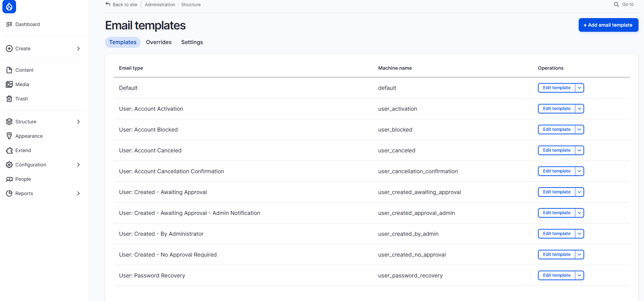The image size is (644, 301).
Task: Switch to the Settings tab
Action: tap(192, 42)
